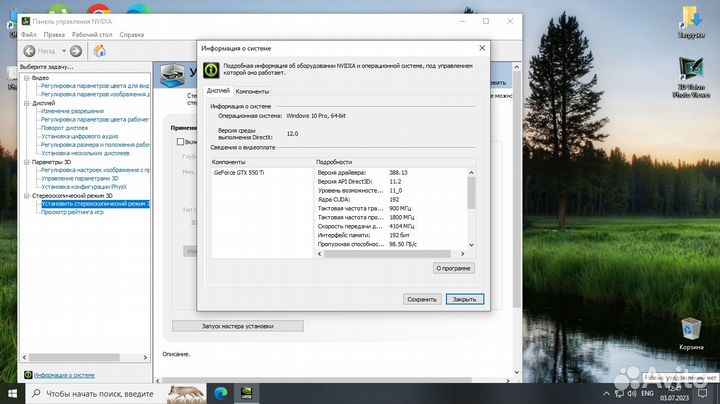Viewport: 720px width, 404px height.
Task: Click the network tray icon
Action: point(619,394)
